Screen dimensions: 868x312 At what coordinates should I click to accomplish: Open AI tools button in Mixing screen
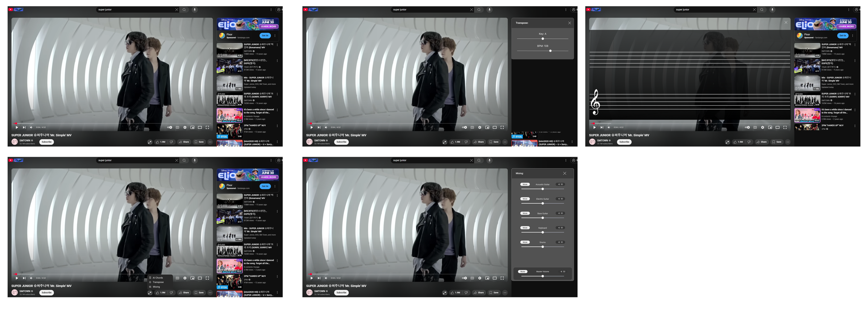pos(444,293)
